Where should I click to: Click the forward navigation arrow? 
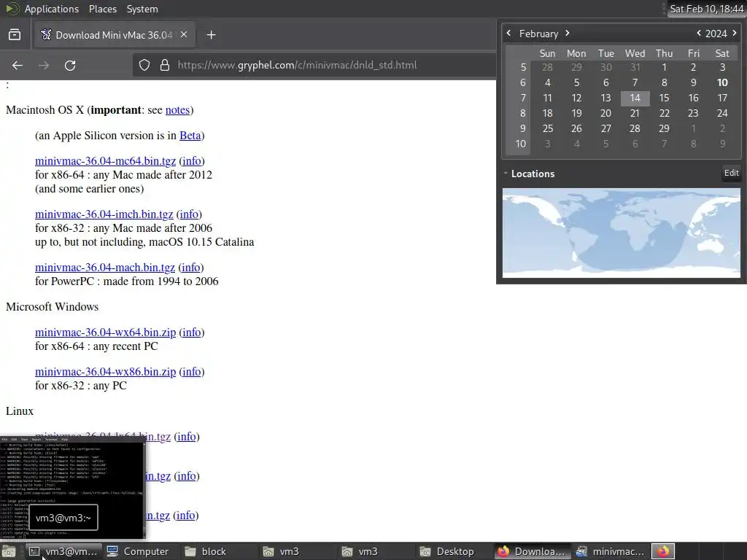(44, 65)
